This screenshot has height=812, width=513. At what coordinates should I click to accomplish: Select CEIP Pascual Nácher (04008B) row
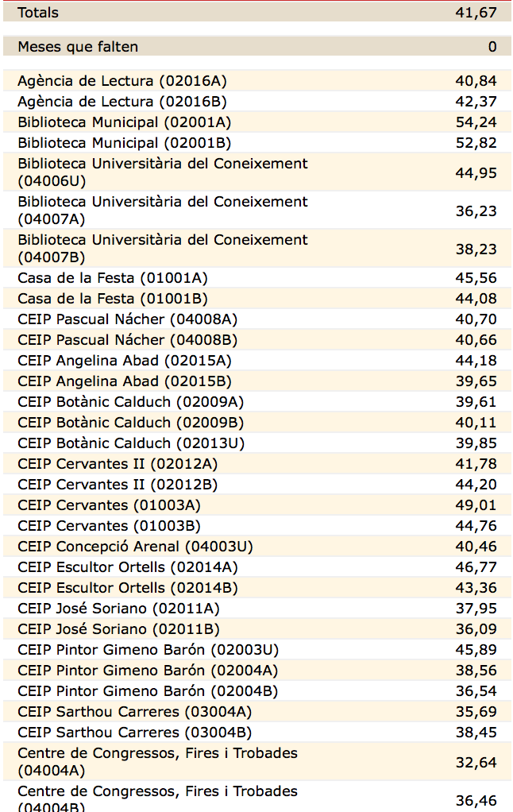(127, 340)
